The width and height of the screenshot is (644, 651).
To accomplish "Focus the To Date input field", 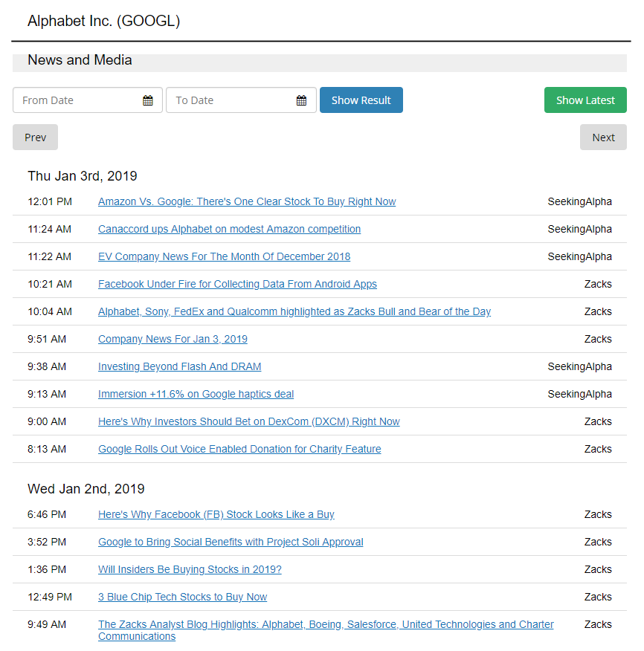I will click(231, 100).
